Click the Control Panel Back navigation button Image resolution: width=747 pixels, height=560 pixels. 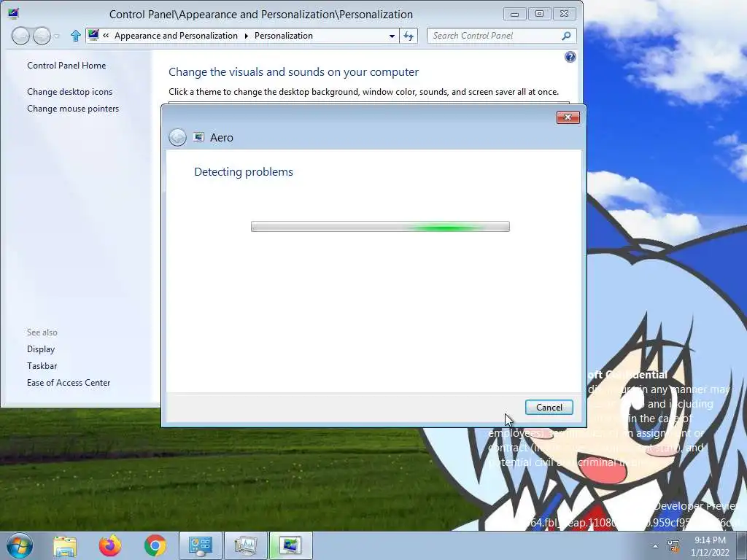[20, 36]
